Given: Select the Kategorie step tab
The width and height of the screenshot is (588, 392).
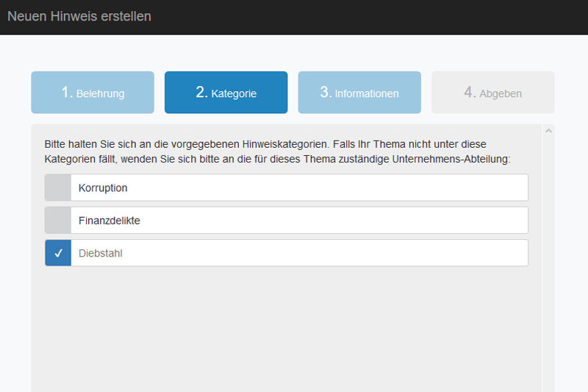Looking at the screenshot, I should [226, 93].
